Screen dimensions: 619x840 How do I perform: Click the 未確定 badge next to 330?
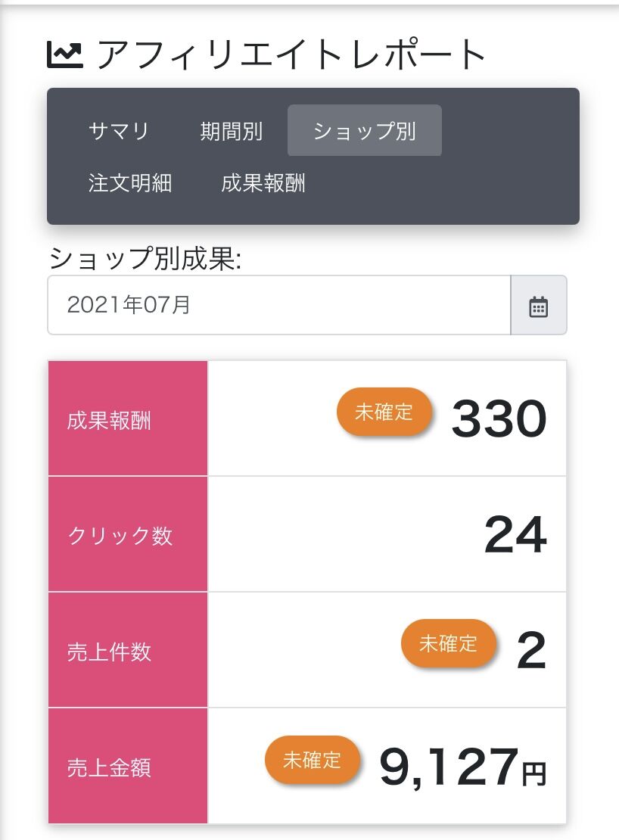(x=384, y=412)
